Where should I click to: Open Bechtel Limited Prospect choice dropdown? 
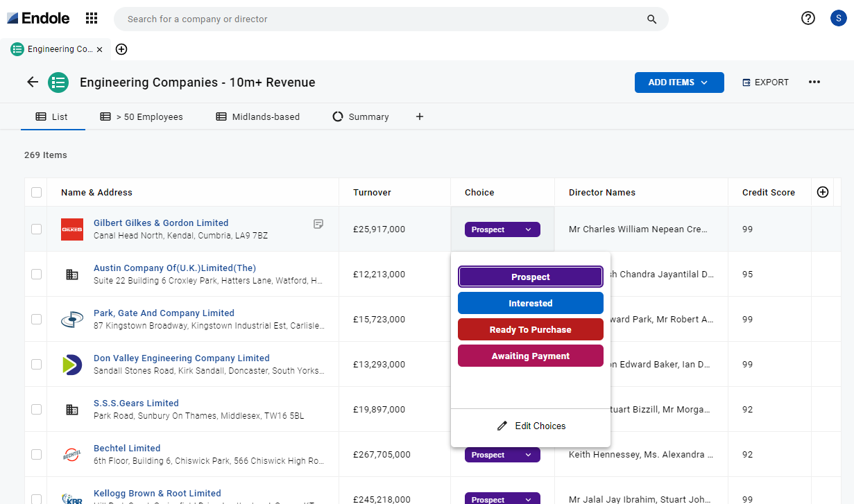point(502,455)
